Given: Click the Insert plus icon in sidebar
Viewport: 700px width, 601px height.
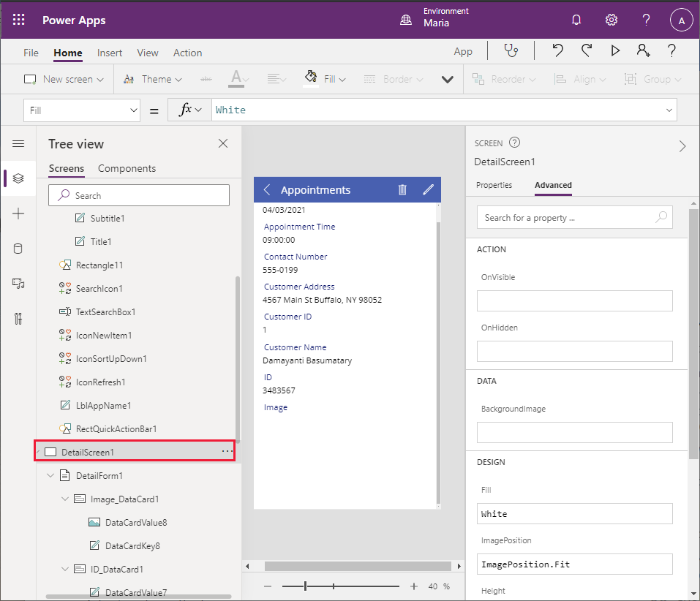Looking at the screenshot, I should point(18,213).
